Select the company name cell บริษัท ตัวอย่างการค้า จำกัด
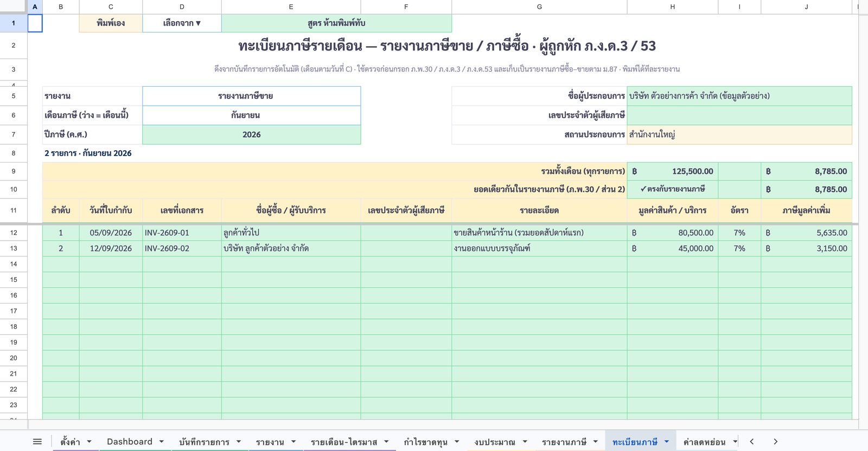Viewport: 868px width, 451px height. [x=739, y=96]
